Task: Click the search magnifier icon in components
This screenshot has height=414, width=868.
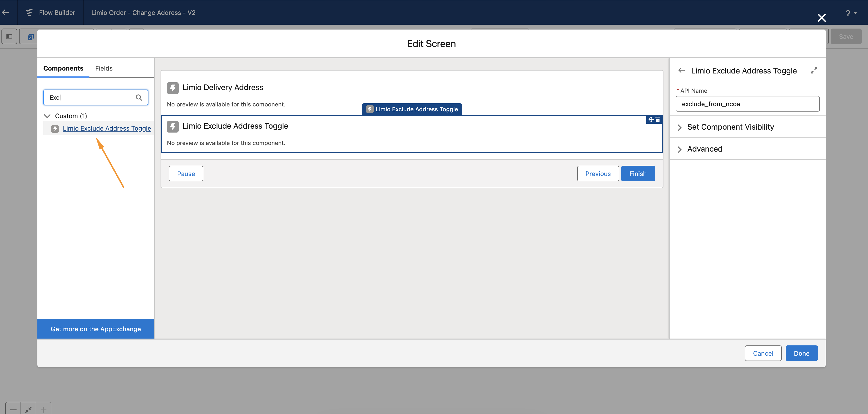Action: pyautogui.click(x=139, y=98)
